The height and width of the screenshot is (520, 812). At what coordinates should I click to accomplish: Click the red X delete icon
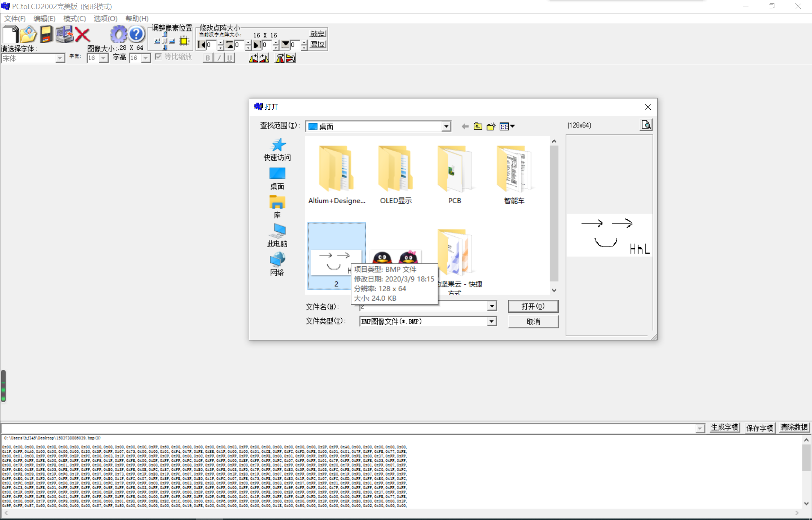point(82,35)
